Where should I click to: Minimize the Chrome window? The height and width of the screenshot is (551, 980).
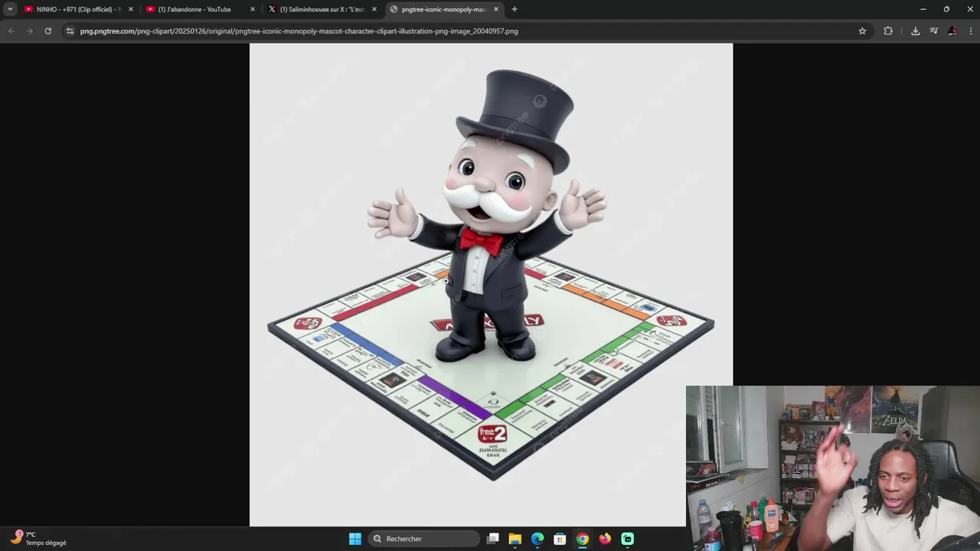tap(923, 9)
